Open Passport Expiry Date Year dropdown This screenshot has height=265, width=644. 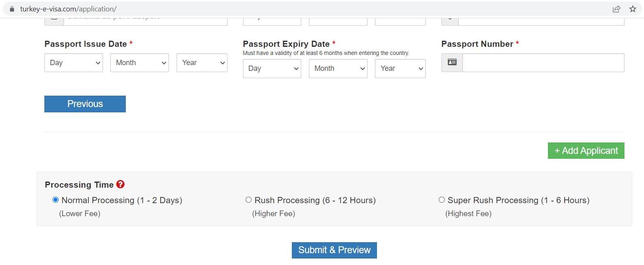(400, 68)
